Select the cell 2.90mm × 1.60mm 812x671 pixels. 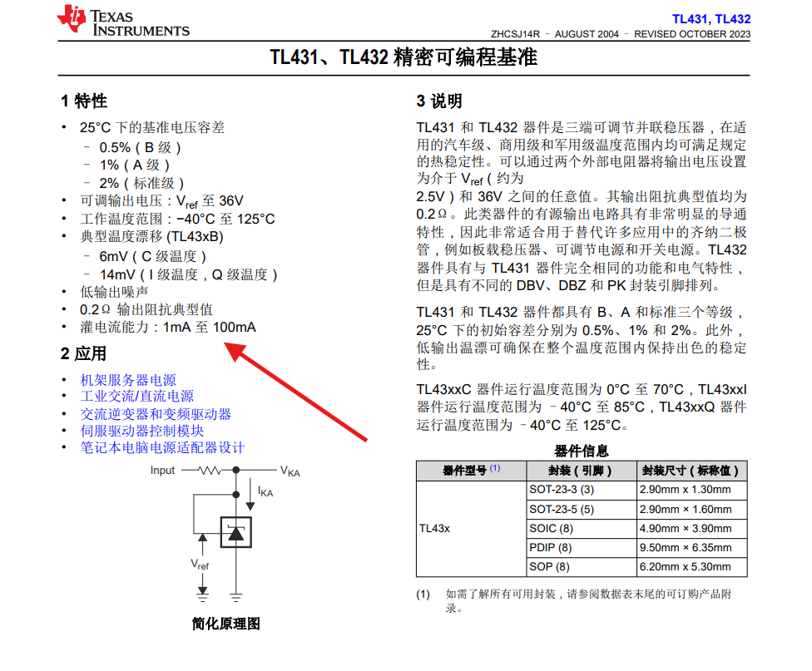pyautogui.click(x=692, y=510)
